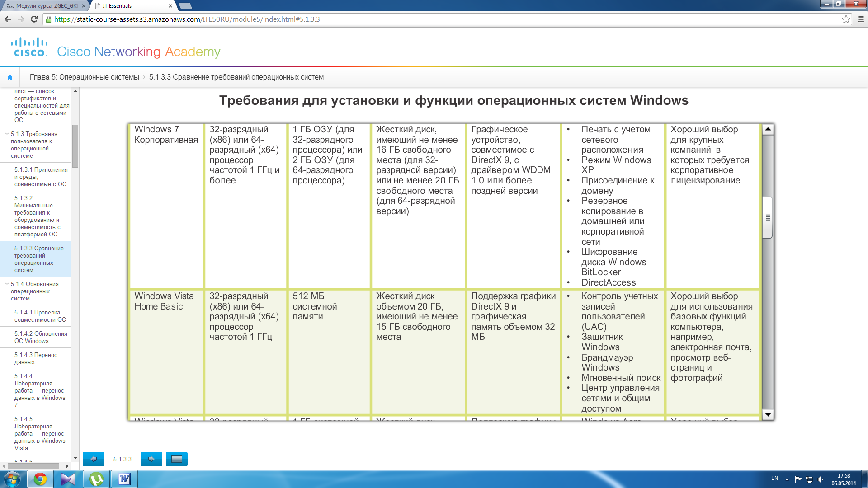Click the Windows 7 Корпоративная cell

tap(166, 206)
